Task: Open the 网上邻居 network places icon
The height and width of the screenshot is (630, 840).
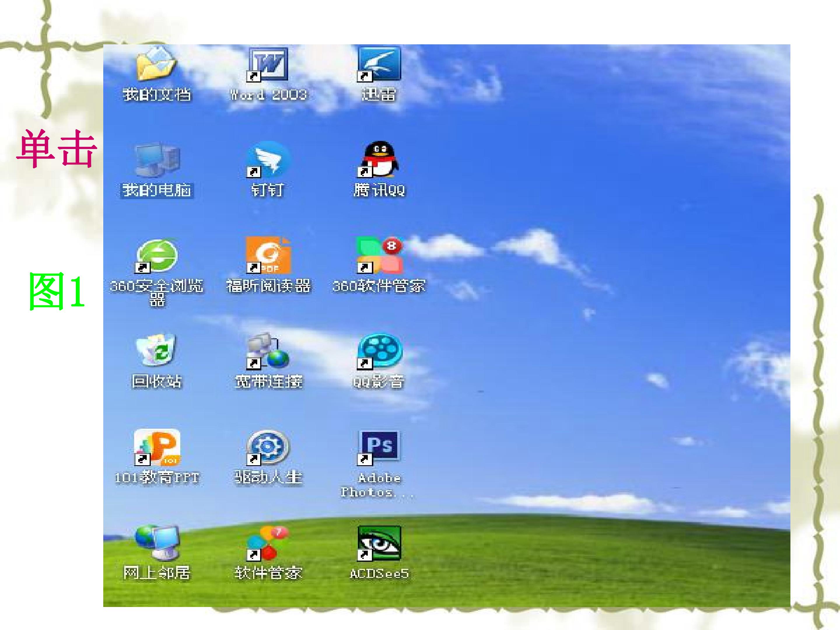Action: [x=157, y=543]
